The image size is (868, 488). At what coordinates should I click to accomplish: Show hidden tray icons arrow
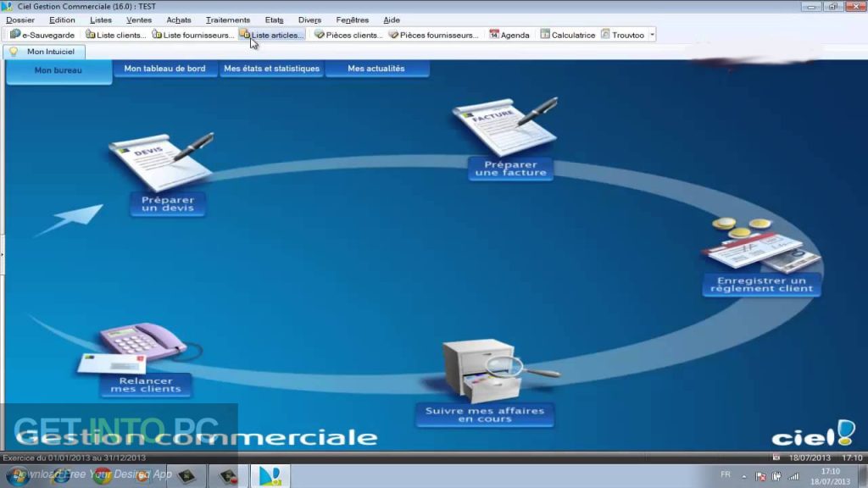744,476
